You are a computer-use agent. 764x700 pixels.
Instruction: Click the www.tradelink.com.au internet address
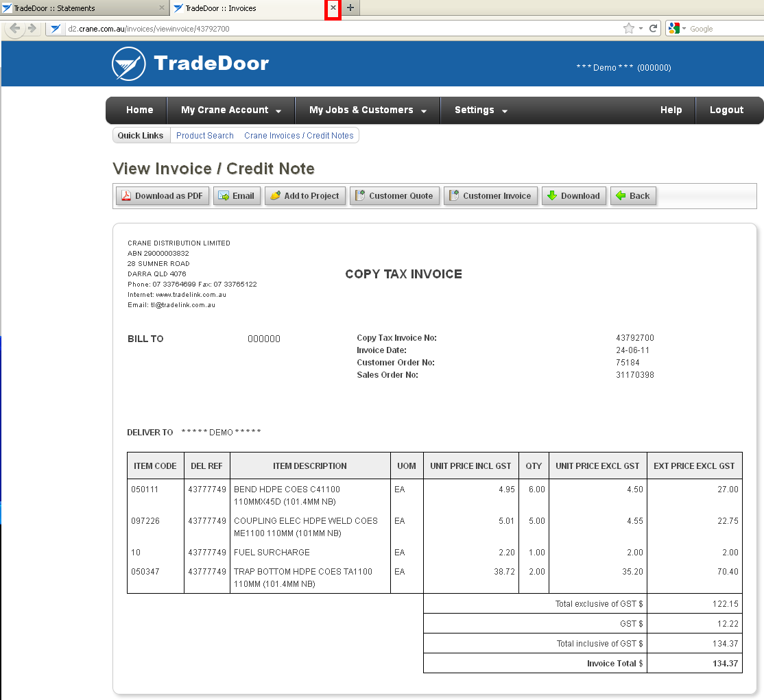click(191, 295)
